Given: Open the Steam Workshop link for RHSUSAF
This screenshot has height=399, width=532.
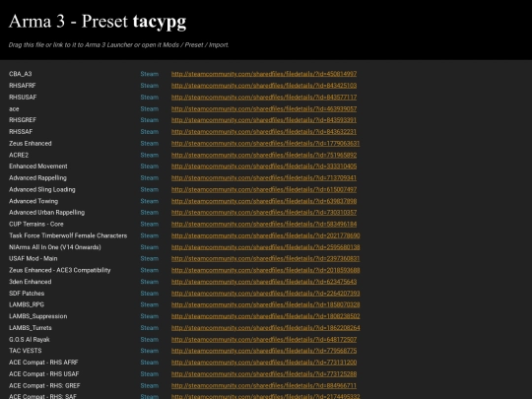Looking at the screenshot, I should (x=264, y=97).
